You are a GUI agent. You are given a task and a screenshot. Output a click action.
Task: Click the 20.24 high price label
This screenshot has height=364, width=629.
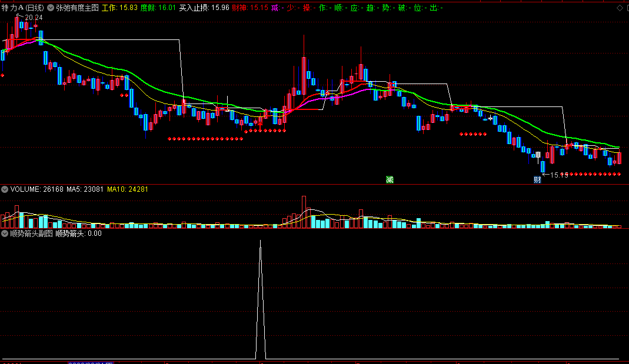tap(34, 18)
